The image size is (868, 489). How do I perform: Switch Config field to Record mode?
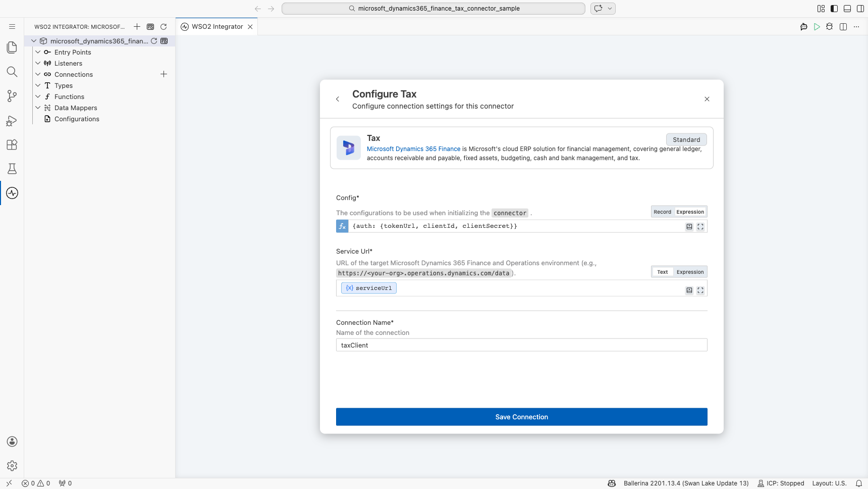pos(662,212)
